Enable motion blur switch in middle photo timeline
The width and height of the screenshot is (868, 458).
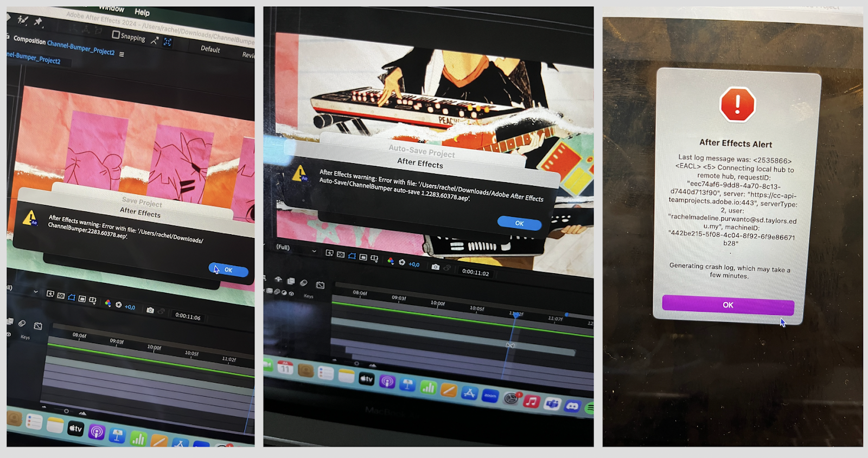[304, 283]
